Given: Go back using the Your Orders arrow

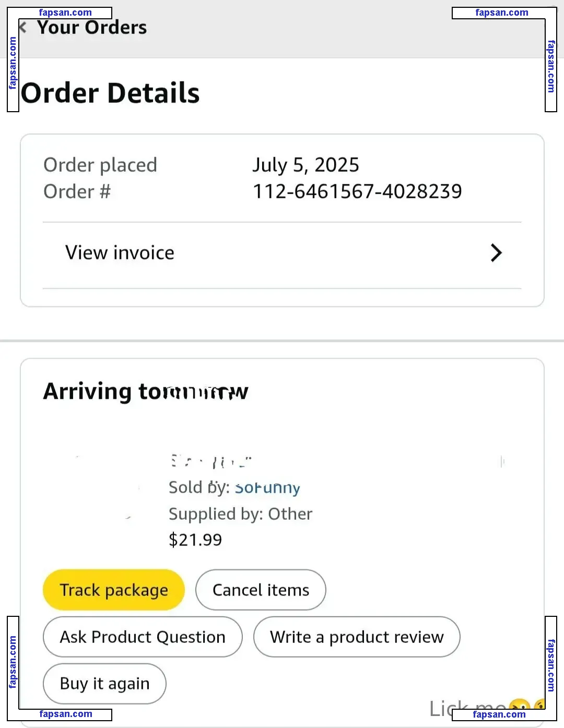Looking at the screenshot, I should [x=23, y=27].
